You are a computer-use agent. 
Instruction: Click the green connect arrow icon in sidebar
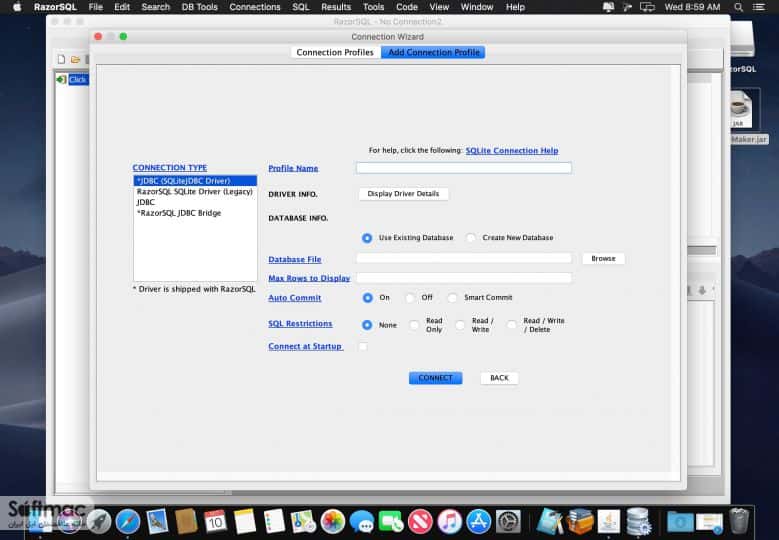tap(61, 79)
